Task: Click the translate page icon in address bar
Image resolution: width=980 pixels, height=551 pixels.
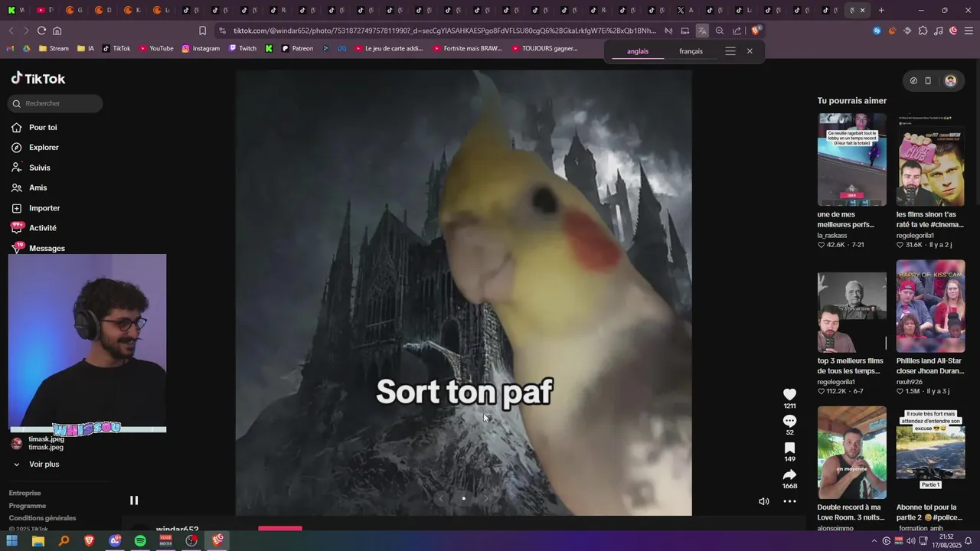Action: [702, 31]
